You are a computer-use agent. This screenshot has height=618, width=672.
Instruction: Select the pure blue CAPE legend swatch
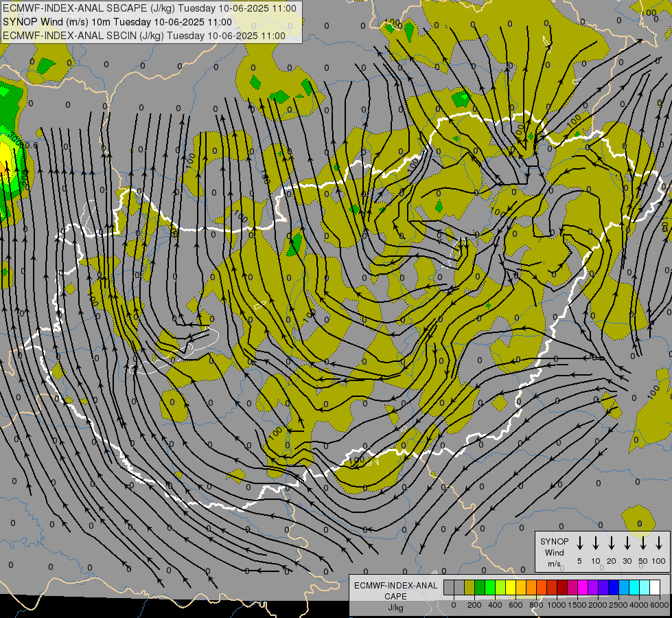click(613, 587)
